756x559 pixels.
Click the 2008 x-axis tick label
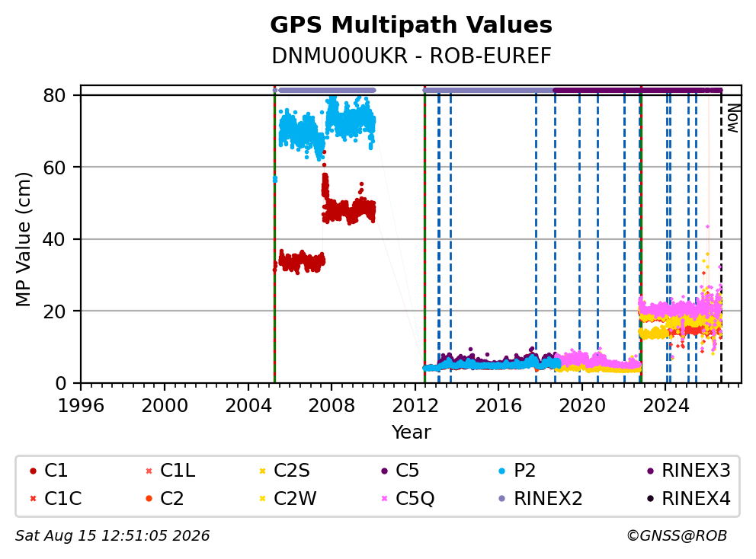pyautogui.click(x=332, y=406)
